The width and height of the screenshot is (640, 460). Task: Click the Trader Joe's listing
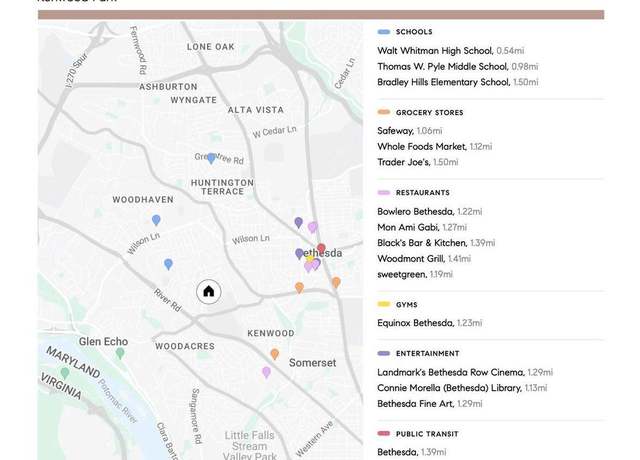tap(418, 162)
